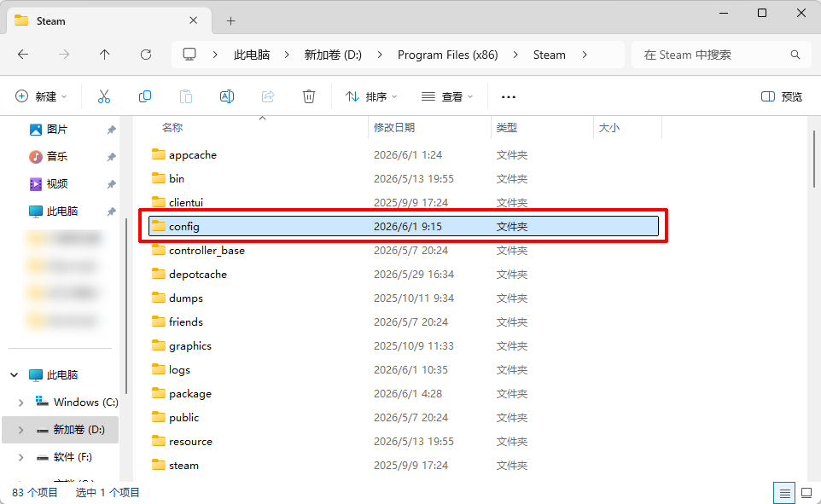821x504 pixels.
Task: Expand the 新加卷 (D:) drive node
Action: click(21, 430)
